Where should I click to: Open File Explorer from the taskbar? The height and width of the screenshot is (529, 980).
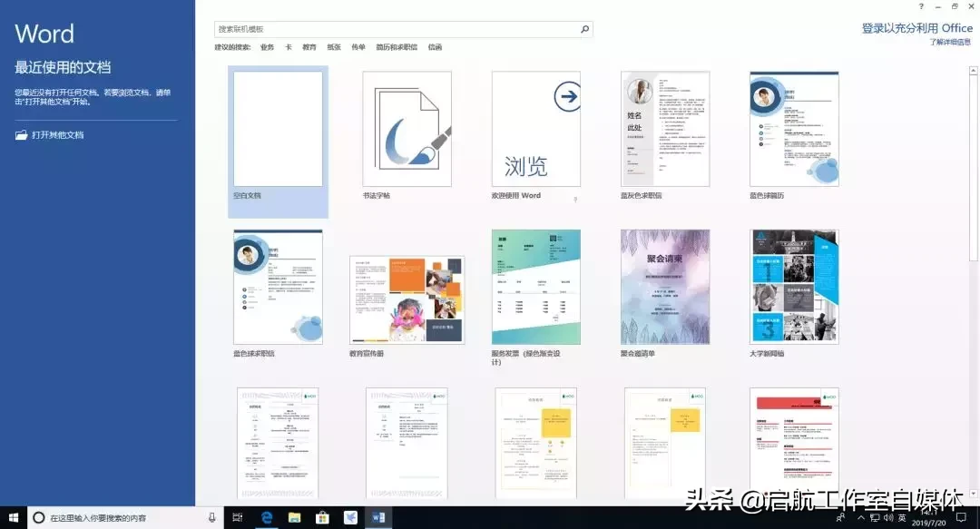(293, 517)
